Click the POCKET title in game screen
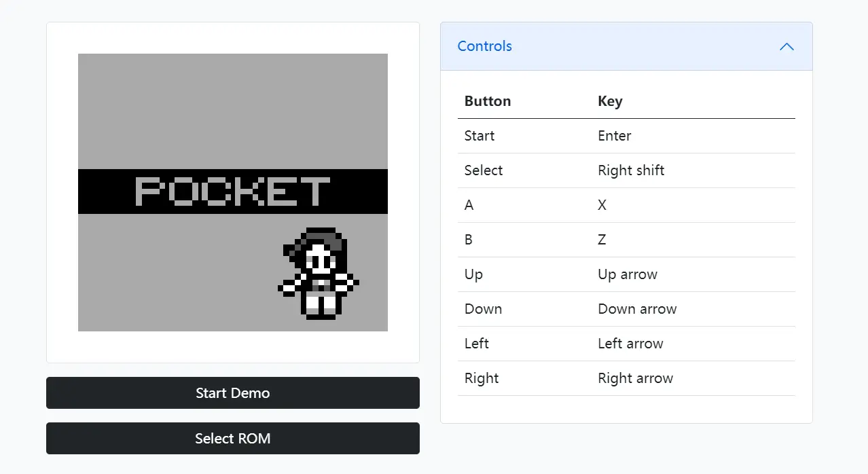 coord(232,192)
